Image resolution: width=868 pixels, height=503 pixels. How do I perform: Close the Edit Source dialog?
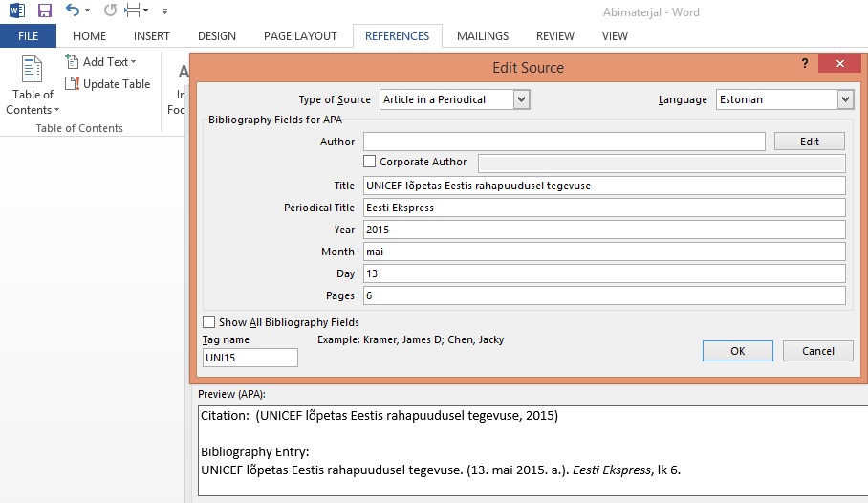pyautogui.click(x=839, y=64)
